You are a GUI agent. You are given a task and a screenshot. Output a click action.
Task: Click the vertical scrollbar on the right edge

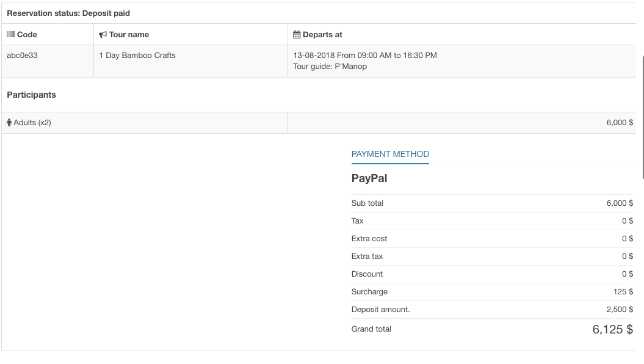pos(642,116)
